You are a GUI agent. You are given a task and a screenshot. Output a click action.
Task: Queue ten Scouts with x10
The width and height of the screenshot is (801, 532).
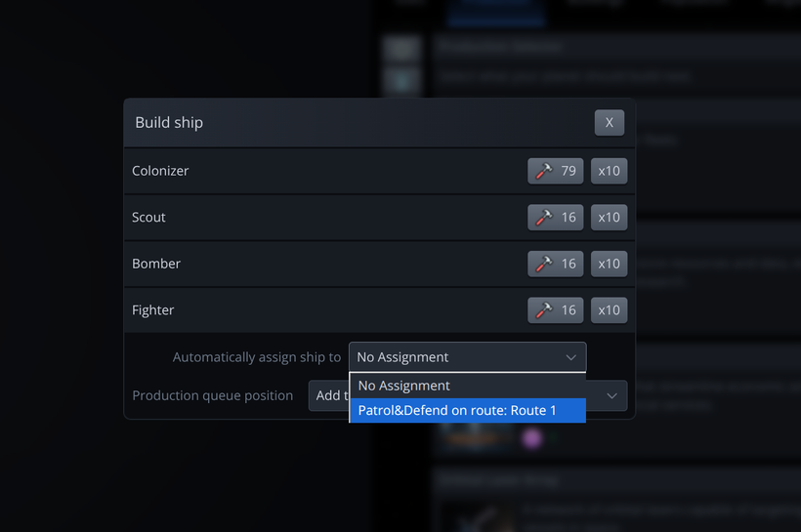pos(609,218)
